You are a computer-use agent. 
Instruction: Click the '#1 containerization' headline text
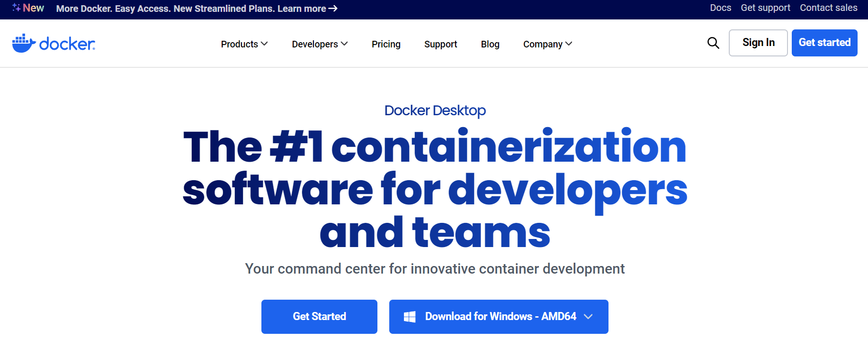pyautogui.click(x=478, y=147)
